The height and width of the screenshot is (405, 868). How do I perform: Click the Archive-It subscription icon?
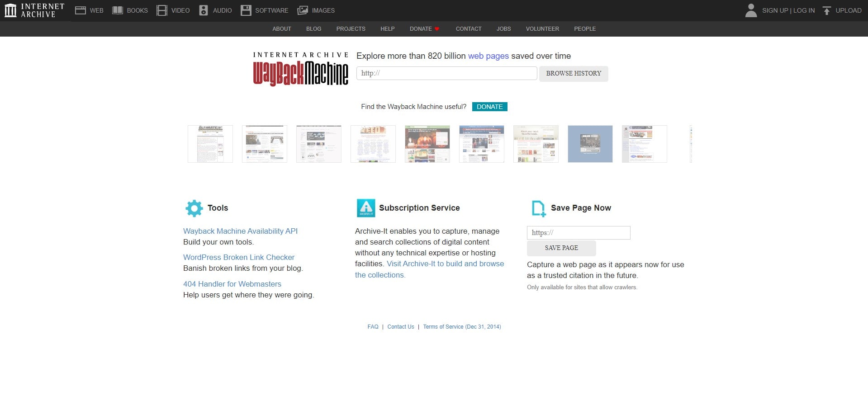tap(366, 208)
